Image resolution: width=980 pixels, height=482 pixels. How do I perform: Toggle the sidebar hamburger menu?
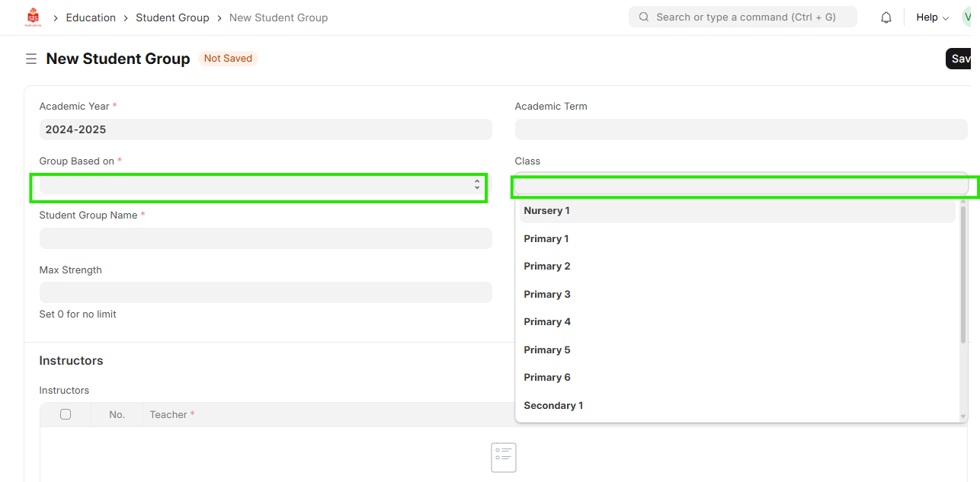[31, 59]
